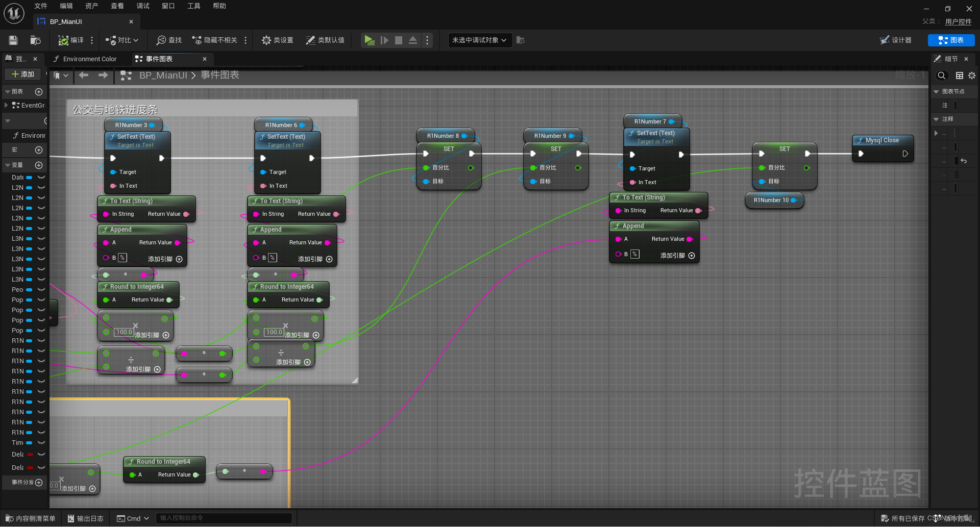Open the 文件 menu
Viewport: 980px width, 527px height.
point(41,6)
